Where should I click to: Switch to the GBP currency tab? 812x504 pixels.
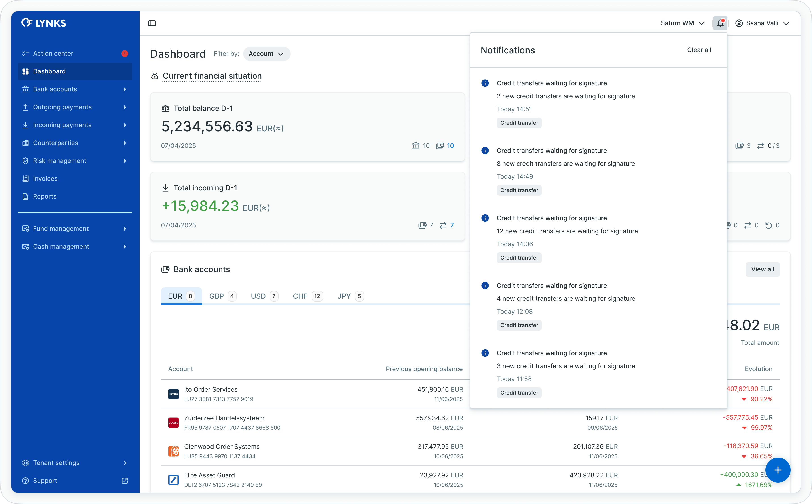click(x=222, y=296)
